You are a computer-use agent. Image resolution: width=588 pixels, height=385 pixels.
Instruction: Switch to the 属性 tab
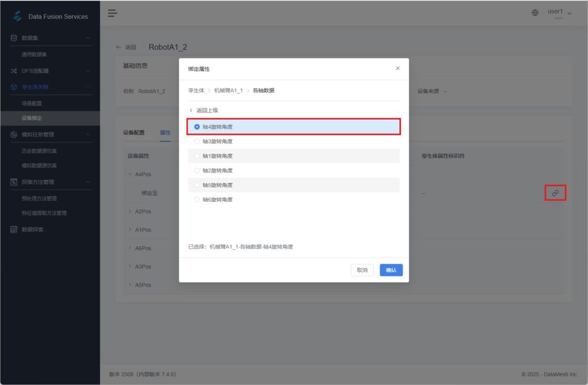pyautogui.click(x=165, y=133)
